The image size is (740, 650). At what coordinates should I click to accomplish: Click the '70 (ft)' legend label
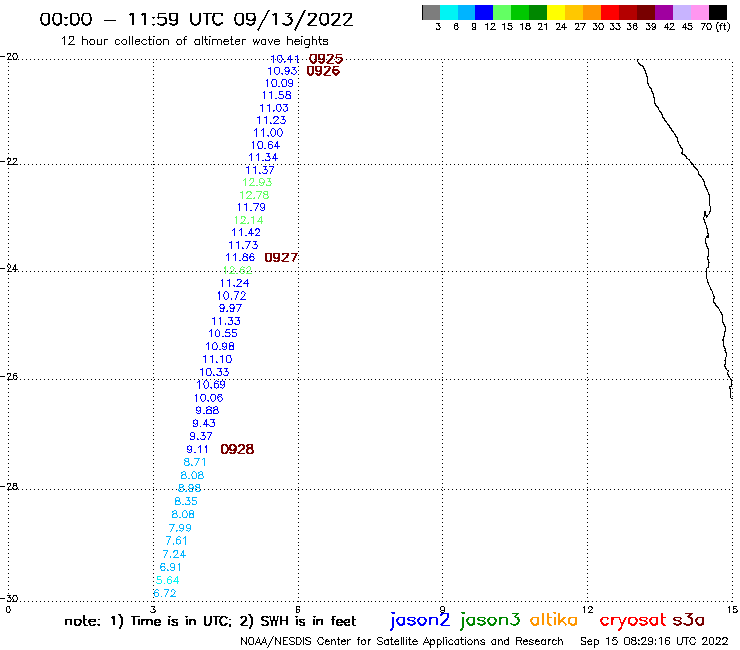tap(715, 27)
